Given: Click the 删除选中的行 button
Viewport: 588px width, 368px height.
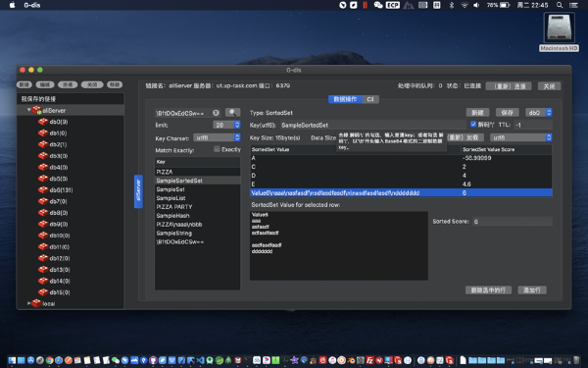Looking at the screenshot, I should click(488, 289).
